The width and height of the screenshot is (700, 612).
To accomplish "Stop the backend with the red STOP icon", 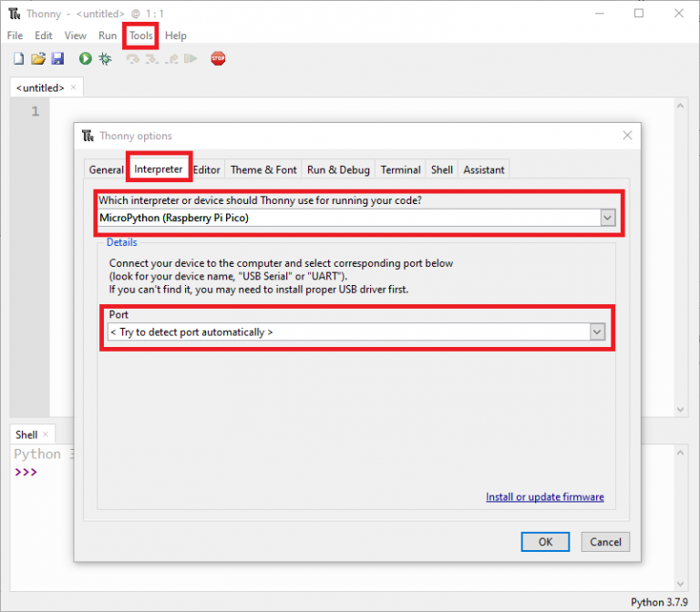I will pyautogui.click(x=218, y=58).
